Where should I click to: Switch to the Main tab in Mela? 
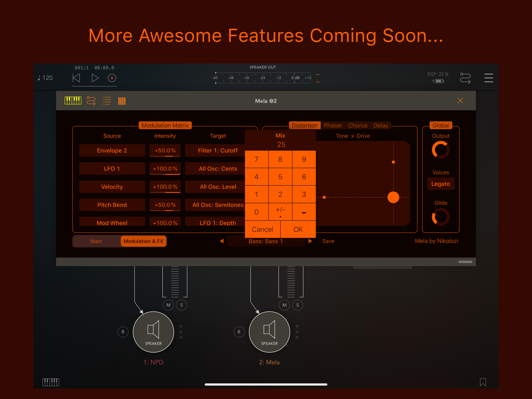96,241
